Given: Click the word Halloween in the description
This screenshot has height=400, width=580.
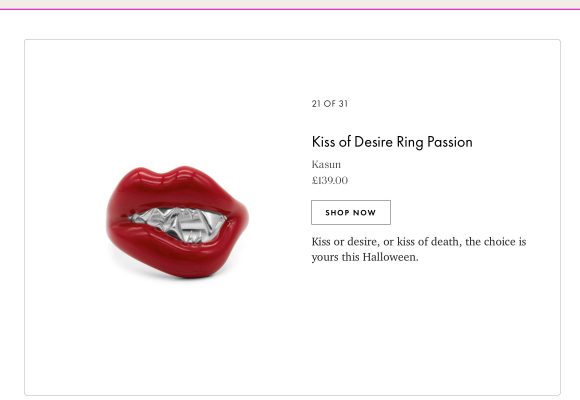Looking at the screenshot, I should (x=390, y=257).
